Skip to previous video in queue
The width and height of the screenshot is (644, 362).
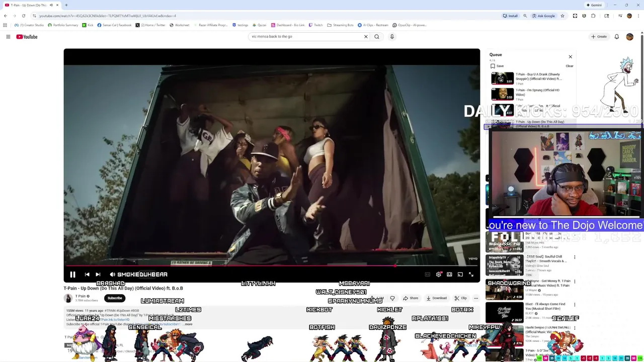pyautogui.click(x=87, y=275)
